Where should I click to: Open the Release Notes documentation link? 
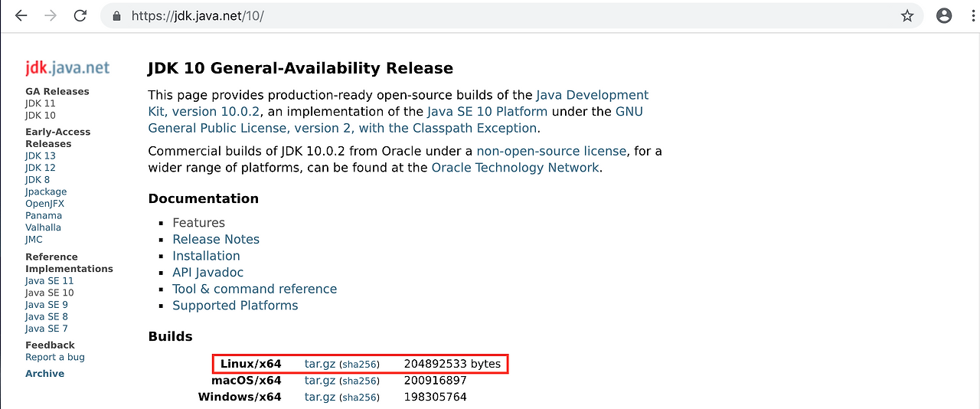216,239
